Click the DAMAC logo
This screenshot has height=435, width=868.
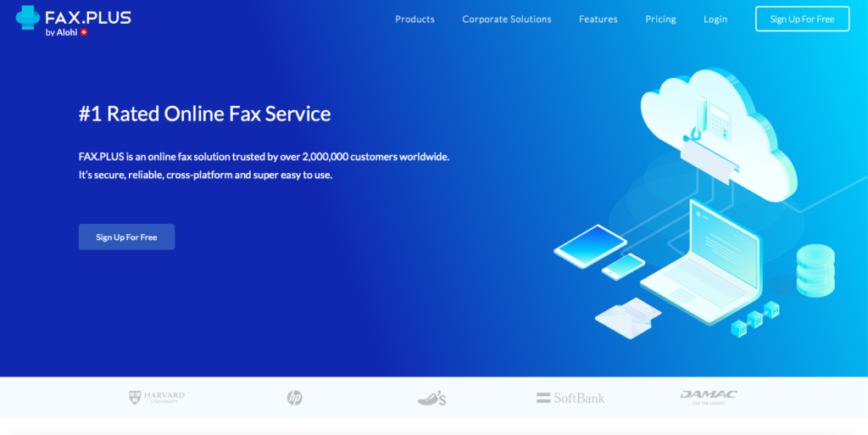708,398
